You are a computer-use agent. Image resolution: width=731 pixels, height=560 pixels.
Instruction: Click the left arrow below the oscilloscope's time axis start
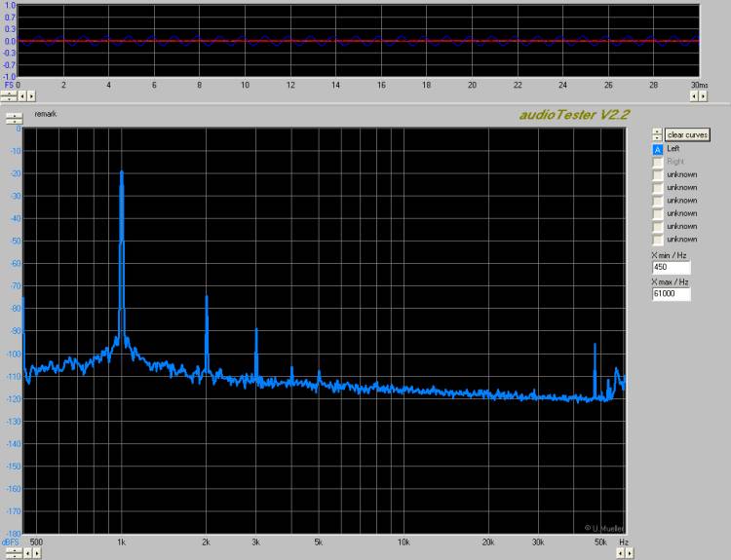coord(23,96)
